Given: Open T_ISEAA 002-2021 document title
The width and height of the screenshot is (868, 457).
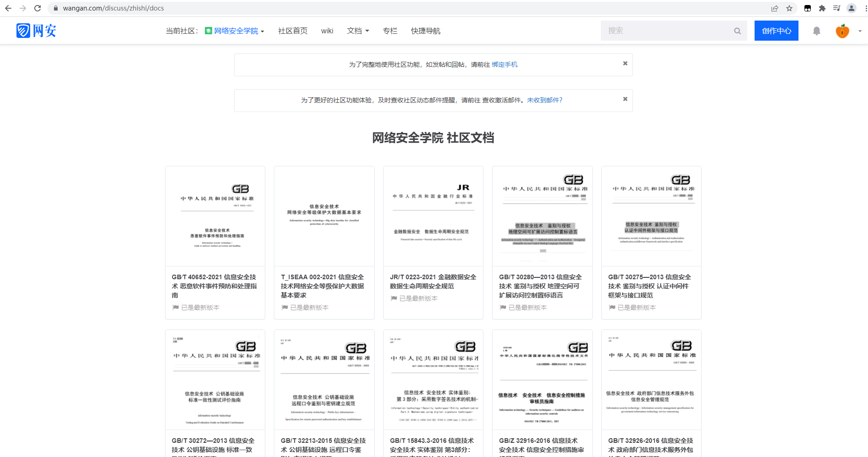Looking at the screenshot, I should [x=323, y=286].
